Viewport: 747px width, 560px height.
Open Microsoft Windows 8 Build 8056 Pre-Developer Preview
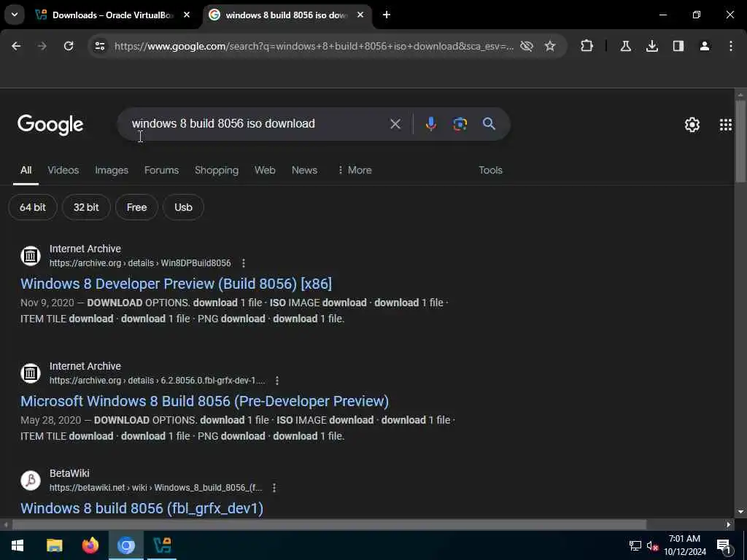click(x=205, y=402)
